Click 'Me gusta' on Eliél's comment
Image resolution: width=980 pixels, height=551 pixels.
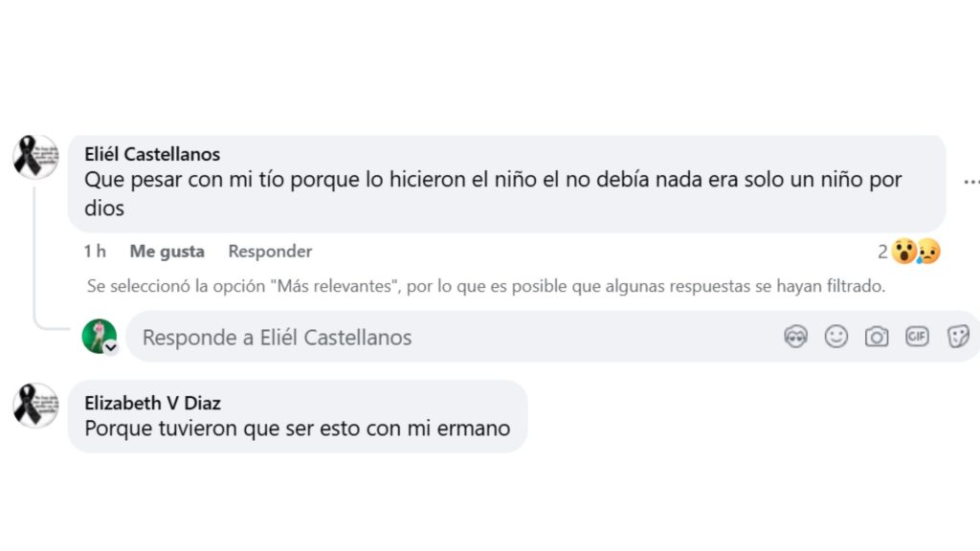coord(167,251)
